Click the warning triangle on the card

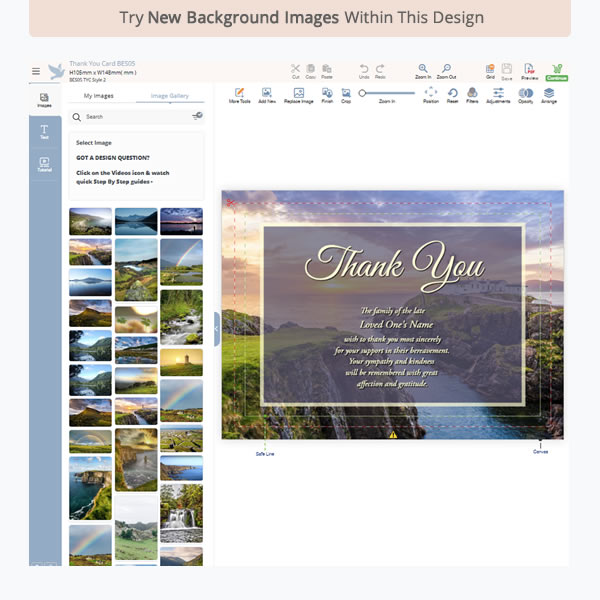393,435
